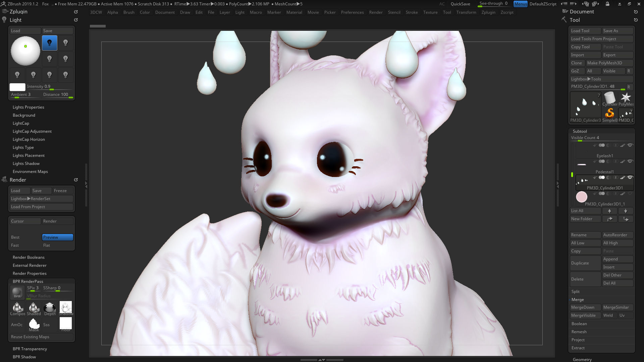Toggle polypaint brush icon on Pedestal1 subtool
The height and width of the screenshot is (362, 644).
pos(623,161)
